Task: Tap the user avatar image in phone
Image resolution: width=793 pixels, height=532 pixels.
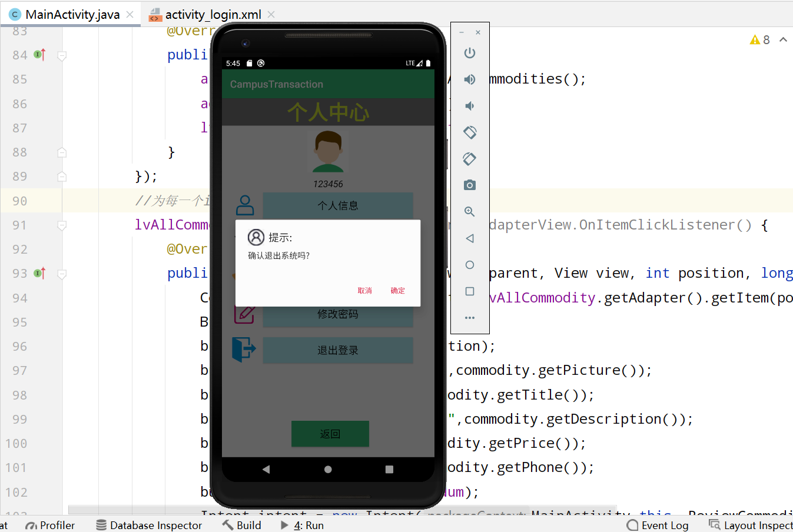Action: (x=328, y=152)
